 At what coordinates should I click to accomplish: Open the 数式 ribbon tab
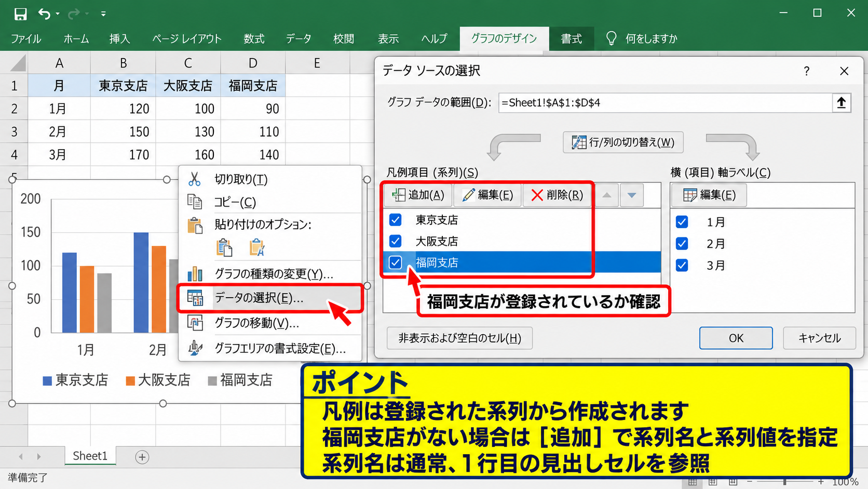point(254,38)
